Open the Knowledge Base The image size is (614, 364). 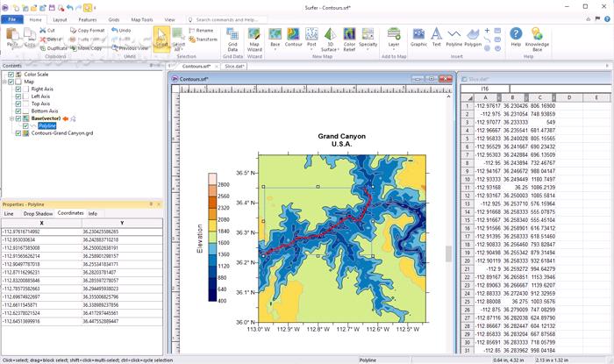[x=537, y=37]
